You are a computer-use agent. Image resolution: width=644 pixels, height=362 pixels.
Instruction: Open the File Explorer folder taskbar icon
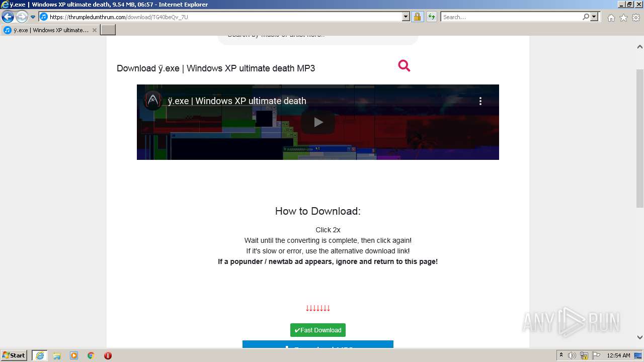(57, 355)
